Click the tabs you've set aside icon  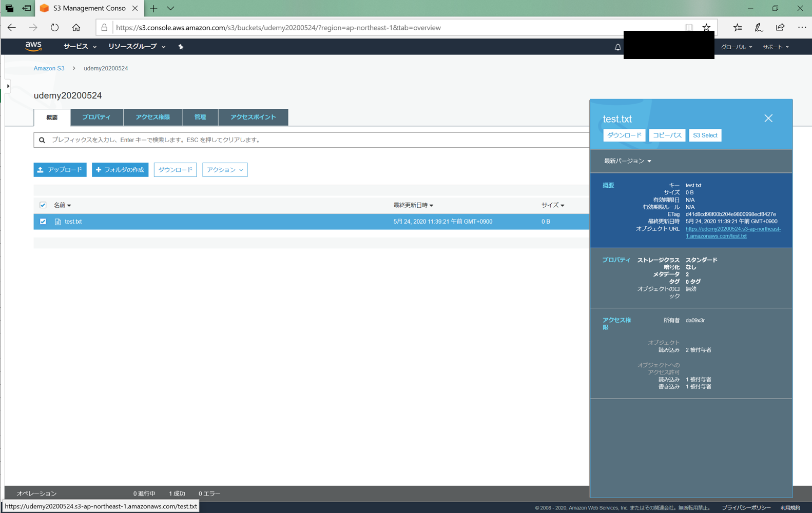[x=9, y=8]
